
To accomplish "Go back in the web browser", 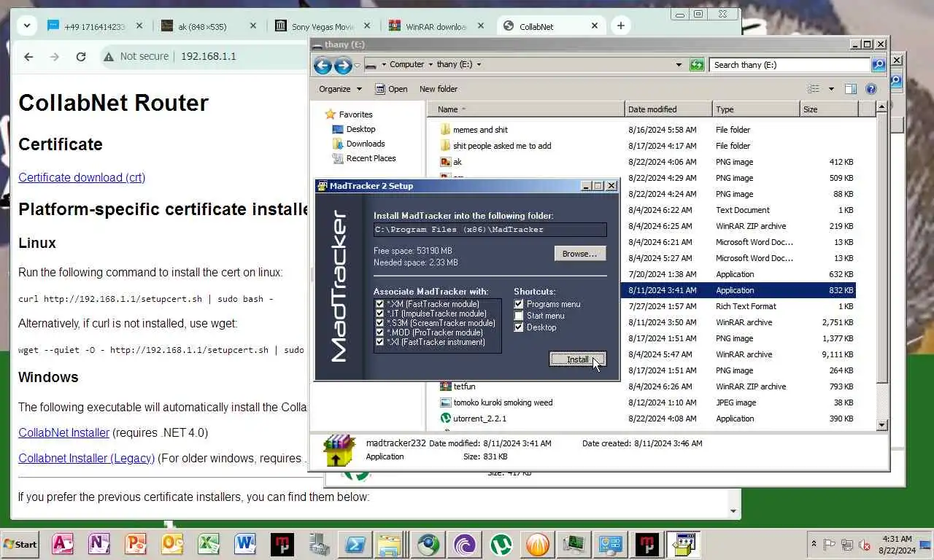I will pos(28,56).
